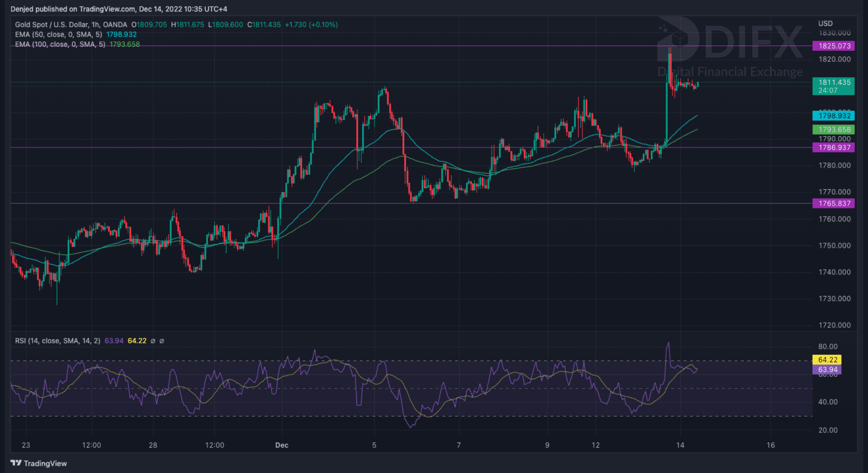868x473 pixels.
Task: Click the first ∅ symbol in the RSI legend
Action: click(x=153, y=341)
